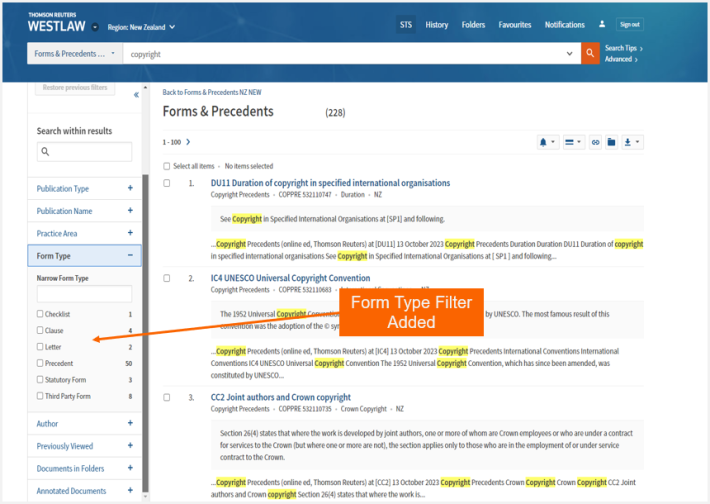The height and width of the screenshot is (504, 710).
Task: Open the STS menu item
Action: [406, 24]
